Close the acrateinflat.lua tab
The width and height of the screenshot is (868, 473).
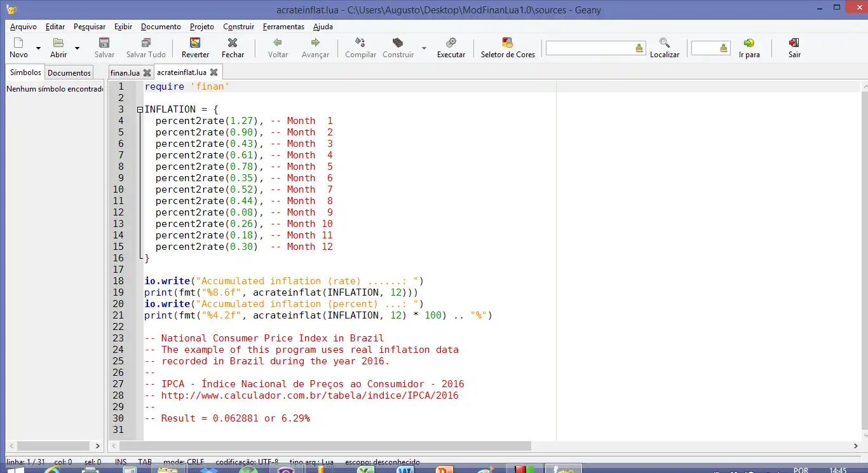pos(214,72)
